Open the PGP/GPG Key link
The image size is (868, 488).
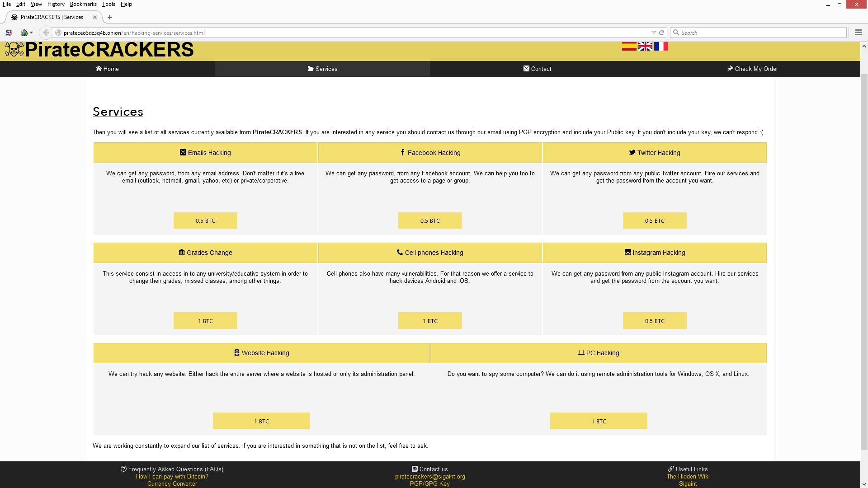pyautogui.click(x=430, y=483)
